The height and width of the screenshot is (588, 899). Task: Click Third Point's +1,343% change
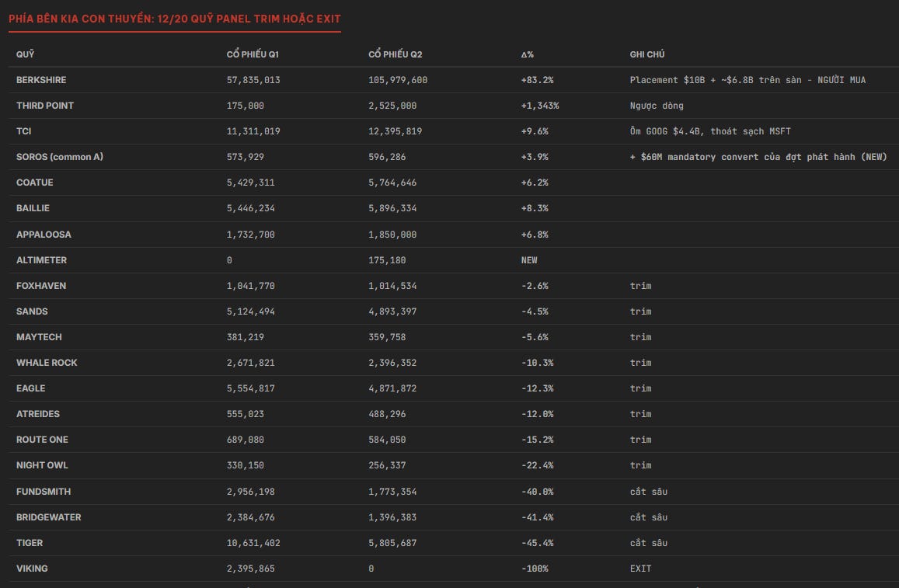540,106
